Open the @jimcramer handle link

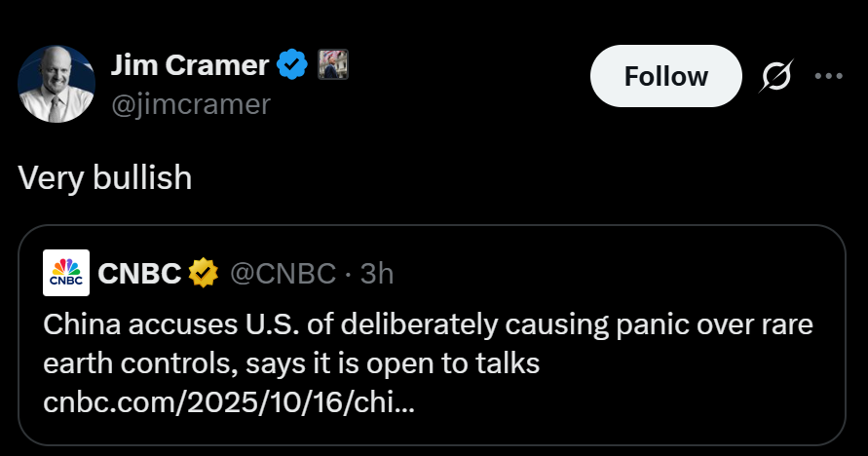190,103
